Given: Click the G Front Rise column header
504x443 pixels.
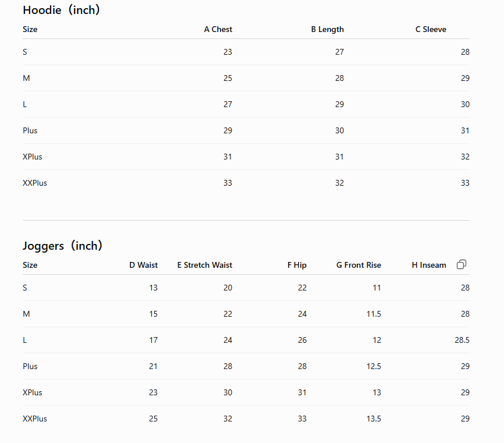Looking at the screenshot, I should coord(359,265).
